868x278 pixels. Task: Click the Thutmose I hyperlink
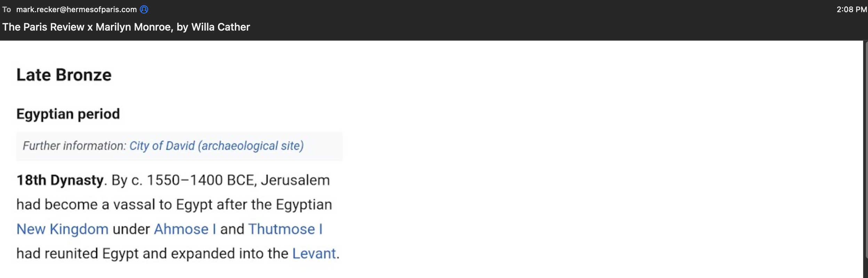click(286, 229)
